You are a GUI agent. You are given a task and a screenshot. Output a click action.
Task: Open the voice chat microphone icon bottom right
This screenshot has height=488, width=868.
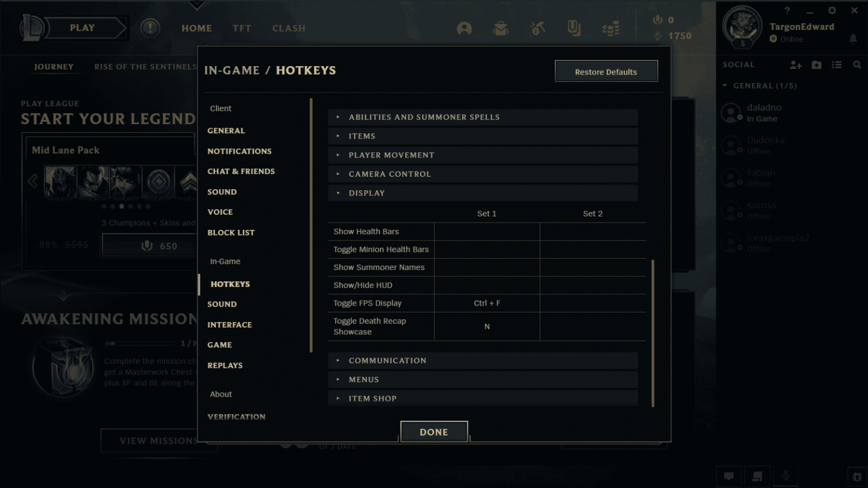(x=785, y=474)
